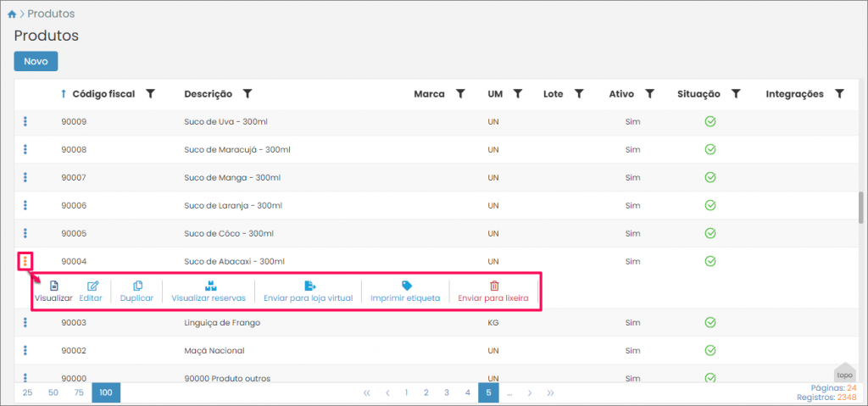Click the Enviar para lixeira trash icon
This screenshot has height=406, width=868.
[x=494, y=286]
